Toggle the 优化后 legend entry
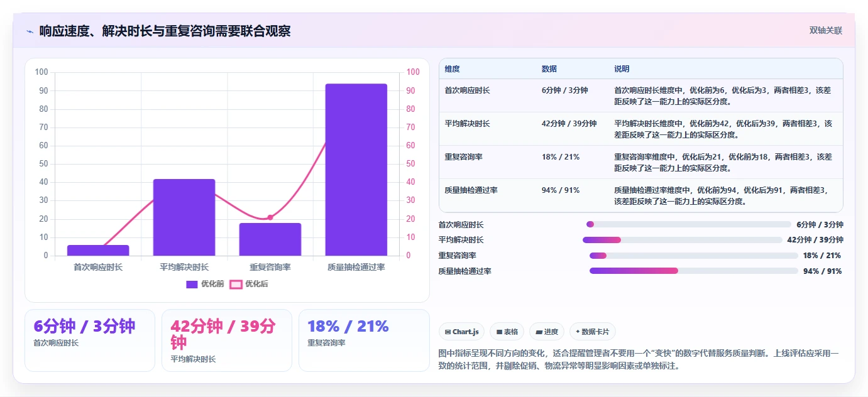868x397 pixels. (249, 284)
